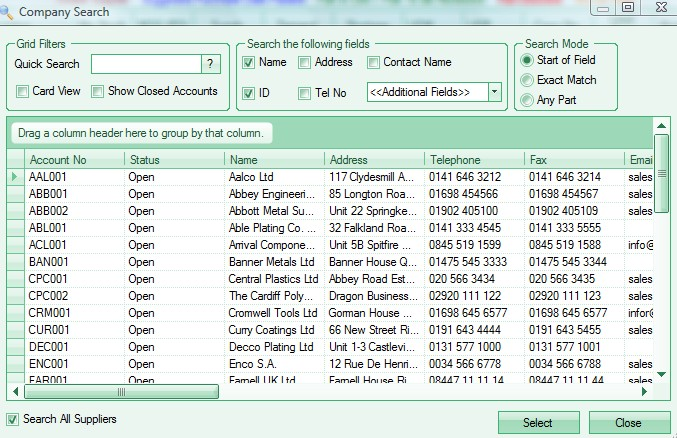
Task: Click the grid's top-left corner selector box
Action: click(16, 160)
